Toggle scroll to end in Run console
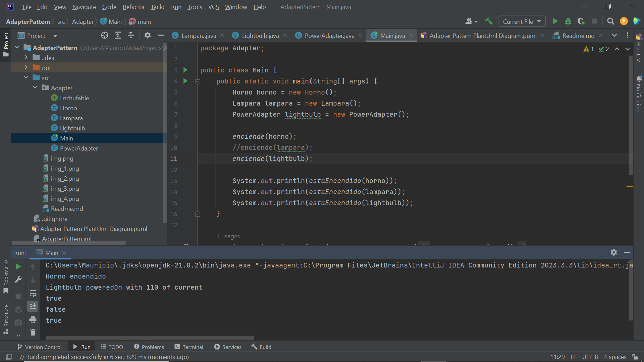Screen dimensions: 644x362 coord(33,306)
